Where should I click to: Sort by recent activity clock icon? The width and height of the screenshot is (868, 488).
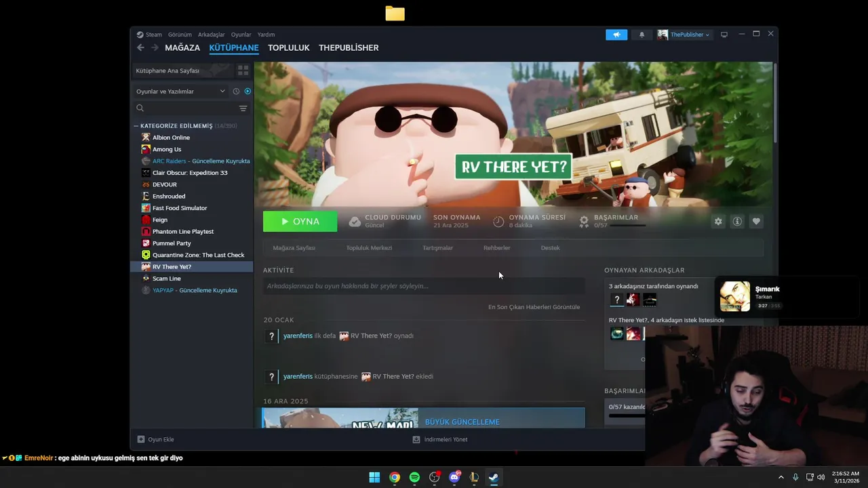(236, 91)
